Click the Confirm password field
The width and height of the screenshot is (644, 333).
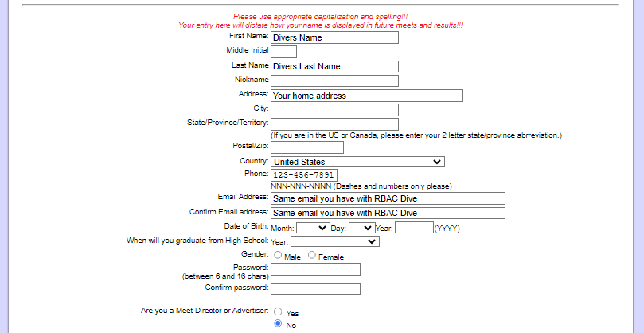[315, 288]
